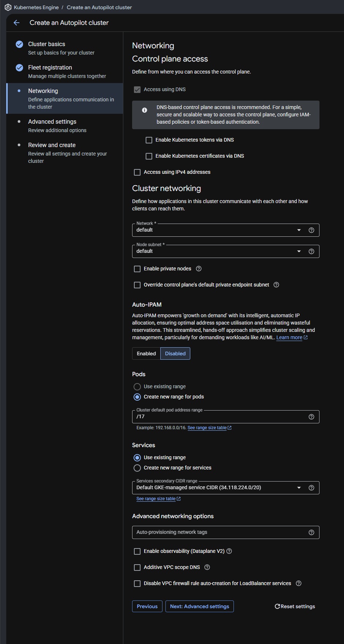Viewport: 344px width, 644px height.
Task: Check Override control plane's default private endpoint subnet
Action: pos(137,285)
